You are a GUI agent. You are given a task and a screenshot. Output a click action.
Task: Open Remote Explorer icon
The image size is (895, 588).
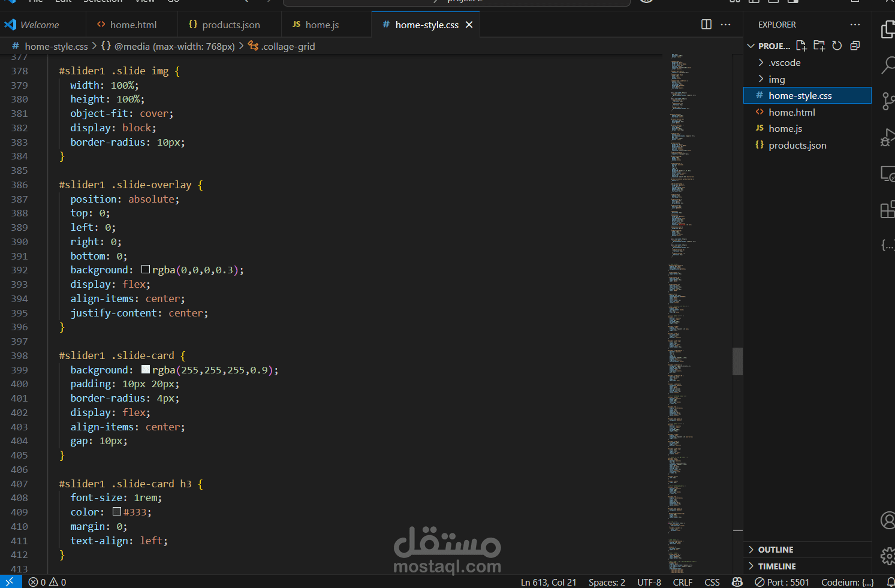[x=888, y=174]
